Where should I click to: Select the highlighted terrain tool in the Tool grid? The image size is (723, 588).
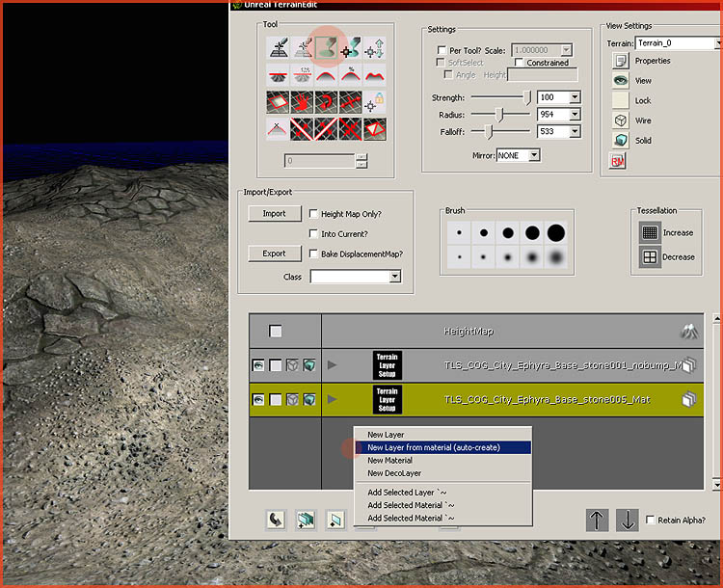pyautogui.click(x=327, y=47)
